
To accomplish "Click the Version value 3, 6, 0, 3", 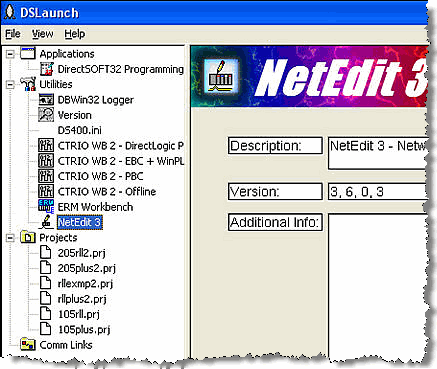I will [357, 192].
